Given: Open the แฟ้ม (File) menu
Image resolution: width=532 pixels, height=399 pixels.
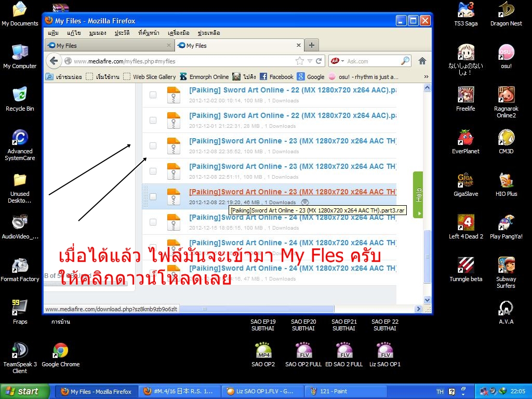Looking at the screenshot, I should [53, 33].
